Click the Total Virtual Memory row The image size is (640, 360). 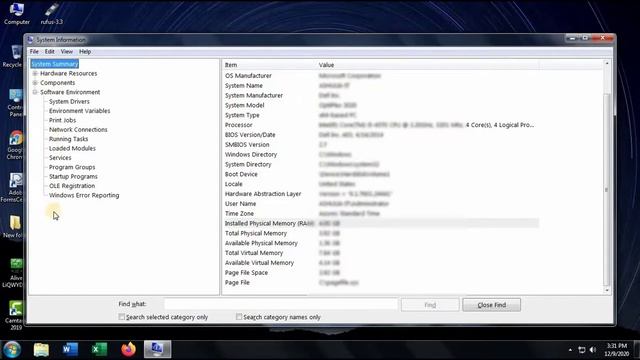(381, 253)
